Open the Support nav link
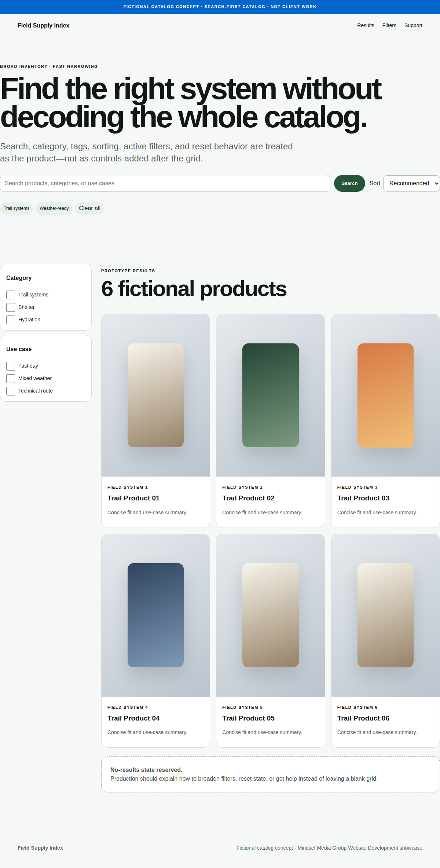440x868 pixels. (x=413, y=25)
